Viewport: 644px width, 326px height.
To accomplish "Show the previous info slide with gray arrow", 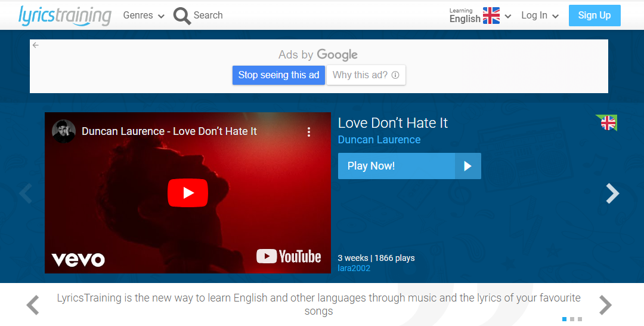I will [33, 305].
